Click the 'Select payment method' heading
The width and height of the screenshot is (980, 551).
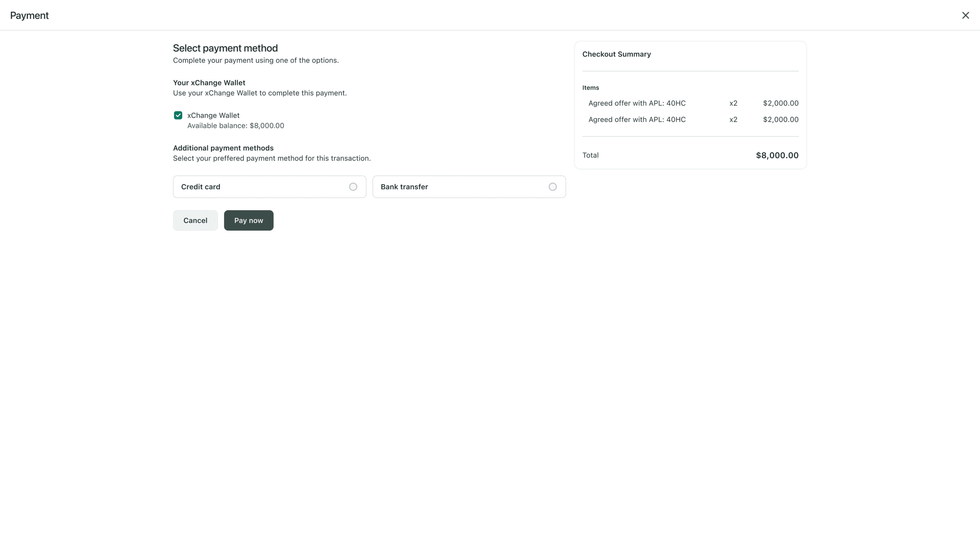coord(225,48)
